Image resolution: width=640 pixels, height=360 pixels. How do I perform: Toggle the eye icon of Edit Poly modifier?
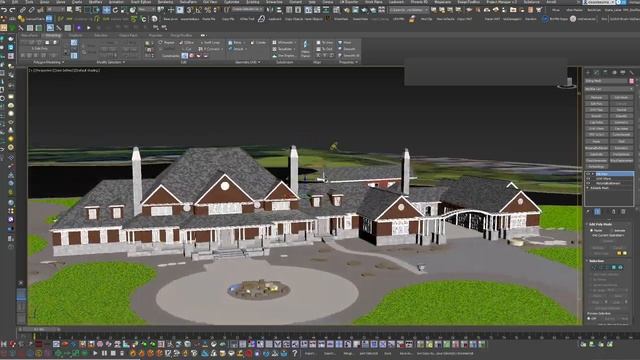588,174
